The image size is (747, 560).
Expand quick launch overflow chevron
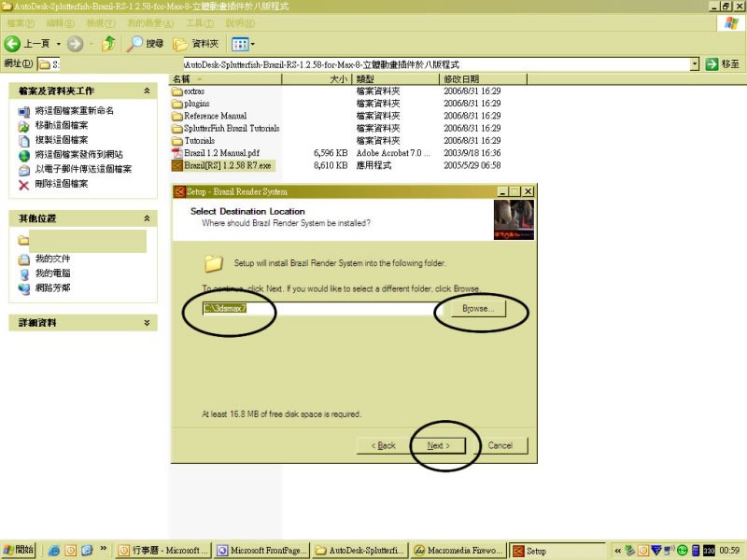103,549
